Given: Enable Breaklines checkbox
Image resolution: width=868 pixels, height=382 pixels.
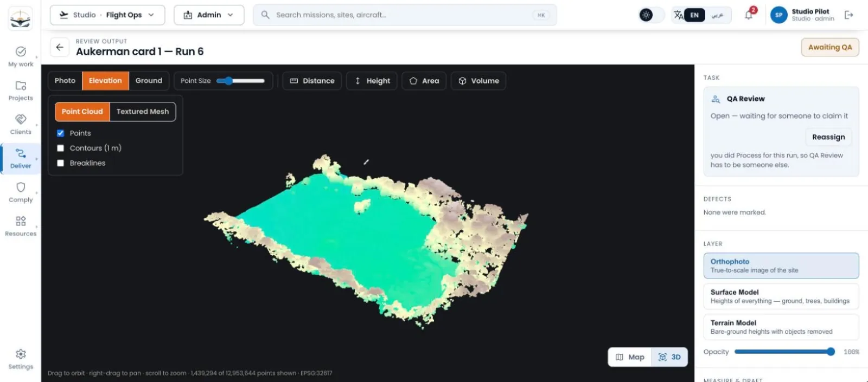Looking at the screenshot, I should 61,163.
